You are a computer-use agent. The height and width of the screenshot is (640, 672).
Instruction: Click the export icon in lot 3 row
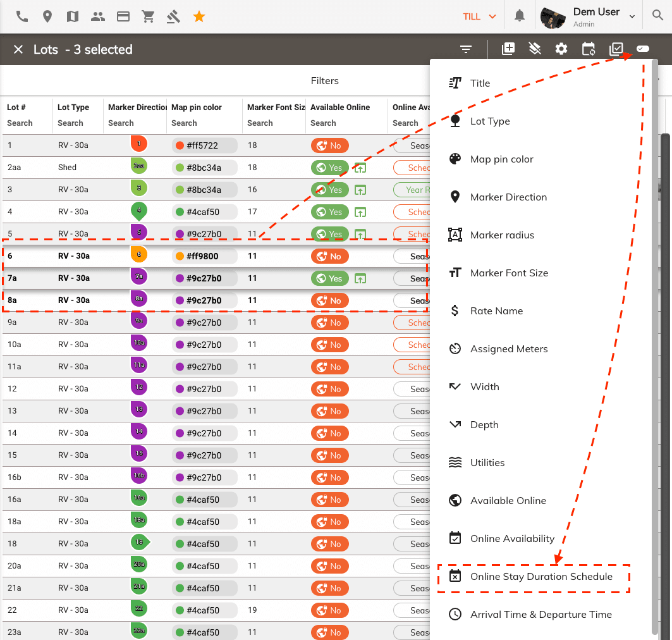click(x=360, y=190)
